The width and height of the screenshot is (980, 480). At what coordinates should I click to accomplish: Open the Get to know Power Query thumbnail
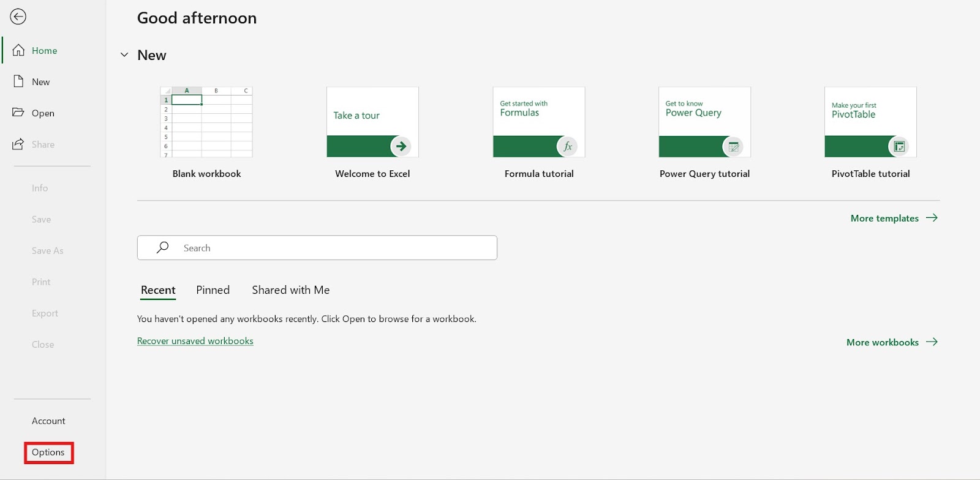coord(704,122)
